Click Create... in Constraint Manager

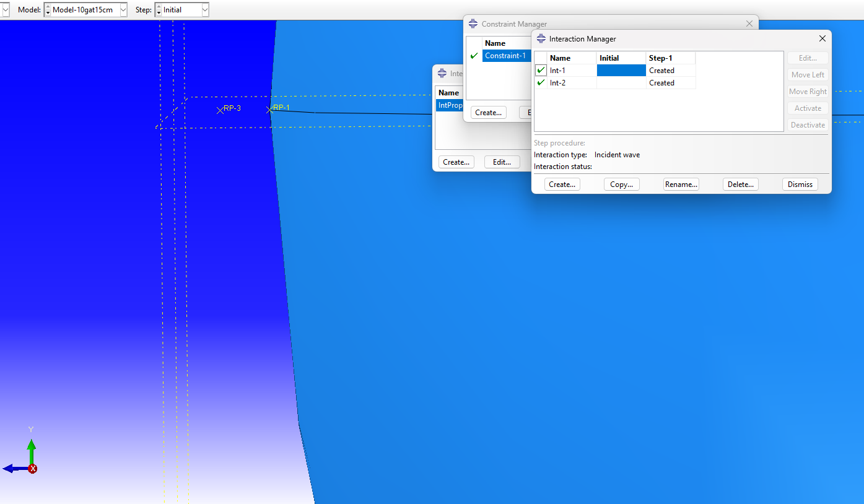[x=489, y=113]
